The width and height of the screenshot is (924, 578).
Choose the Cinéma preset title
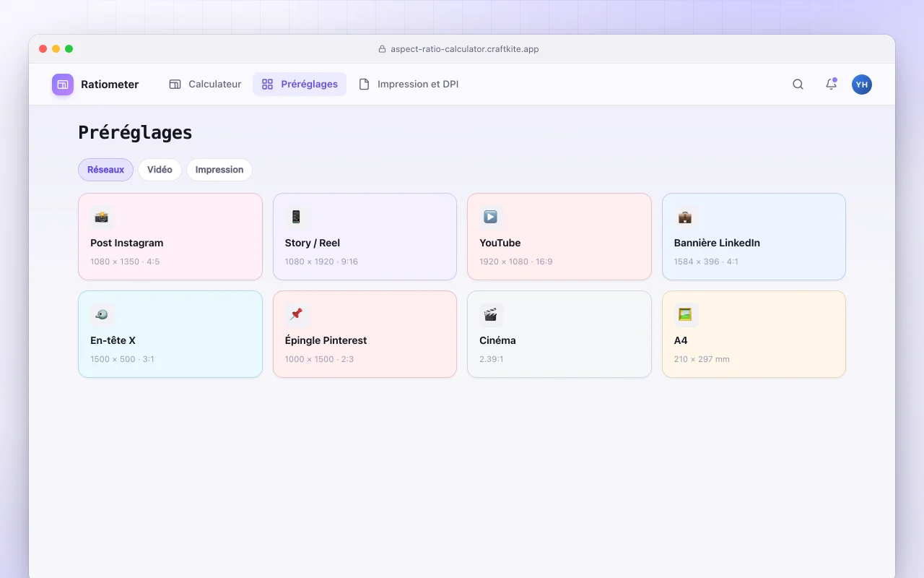498,340
